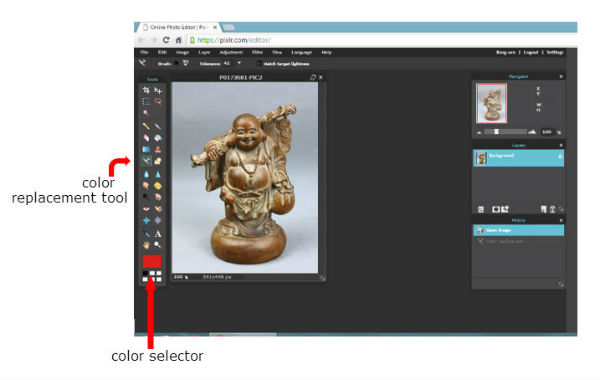Open the Tolerance dropdown arrow
The image size is (600, 380).
coord(239,63)
